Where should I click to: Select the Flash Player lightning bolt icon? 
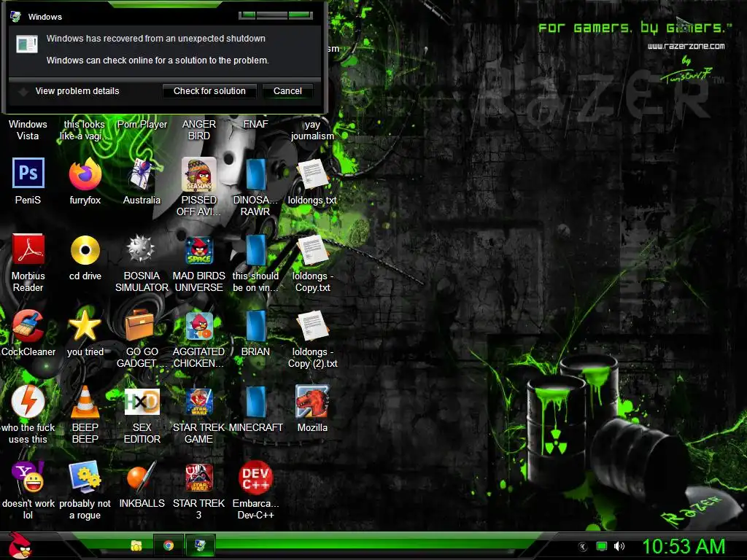(28, 402)
